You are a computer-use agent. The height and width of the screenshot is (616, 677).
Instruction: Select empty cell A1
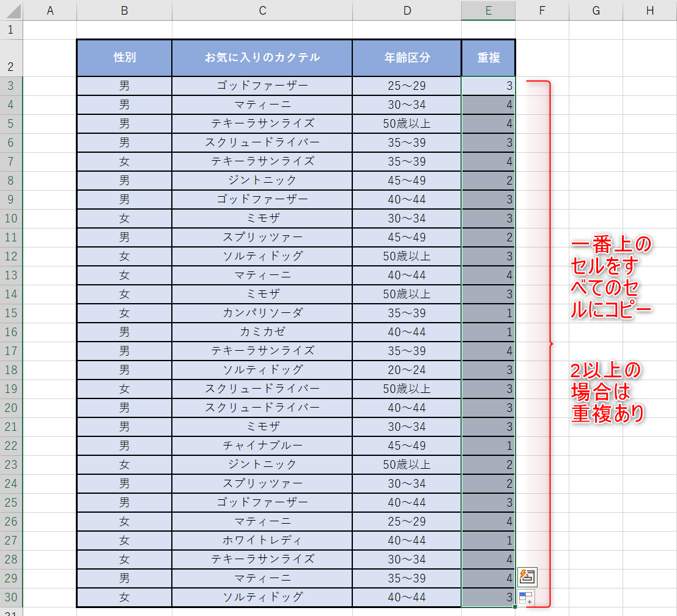[x=51, y=28]
